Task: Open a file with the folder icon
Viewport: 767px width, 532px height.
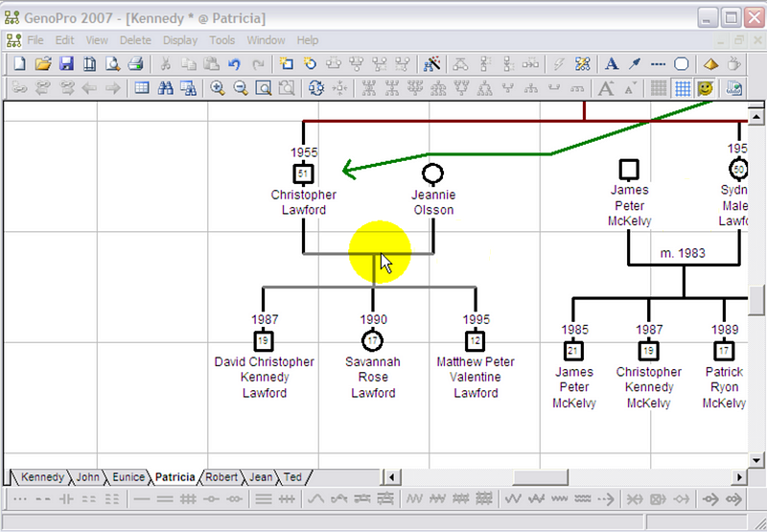Action: pyautogui.click(x=42, y=64)
